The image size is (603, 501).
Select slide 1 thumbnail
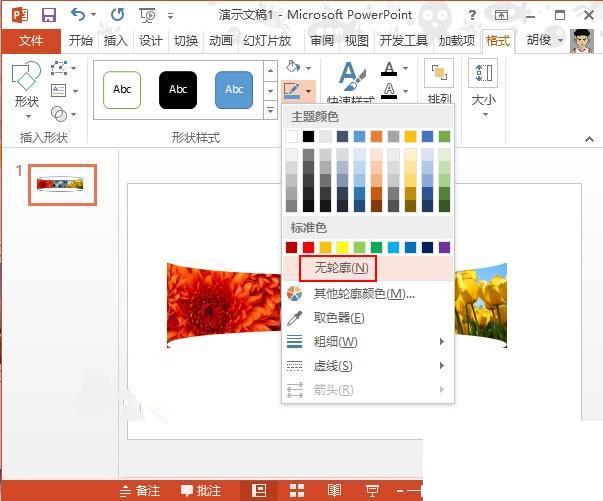point(62,185)
